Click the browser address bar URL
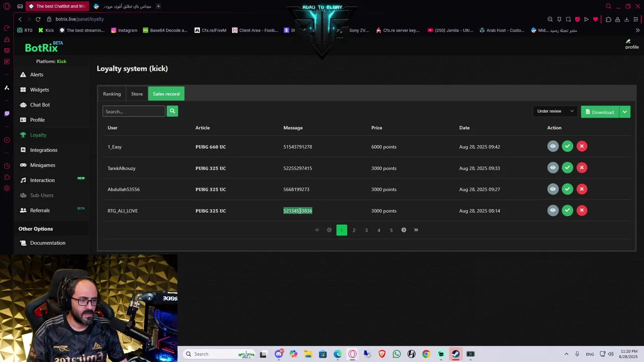This screenshot has width=644, height=362. click(x=79, y=19)
